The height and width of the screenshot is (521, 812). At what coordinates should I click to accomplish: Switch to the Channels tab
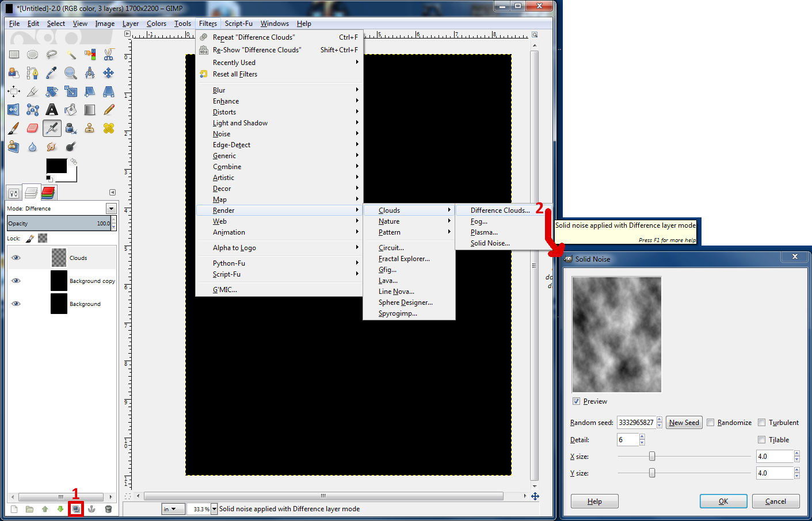(48, 193)
